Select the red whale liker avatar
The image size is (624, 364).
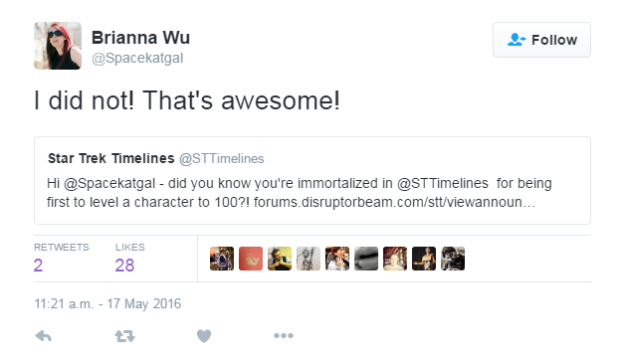click(x=251, y=259)
